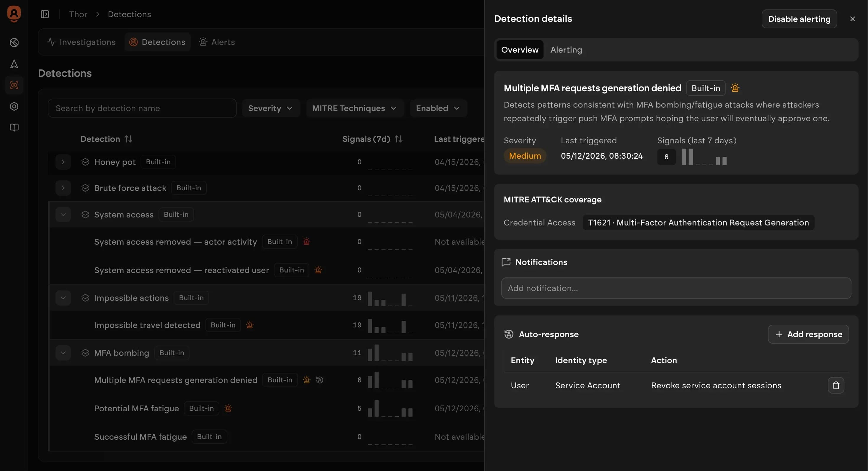This screenshot has width=868, height=471.
Task: Click alert icon on Multiple MFA requests row
Action: (307, 380)
